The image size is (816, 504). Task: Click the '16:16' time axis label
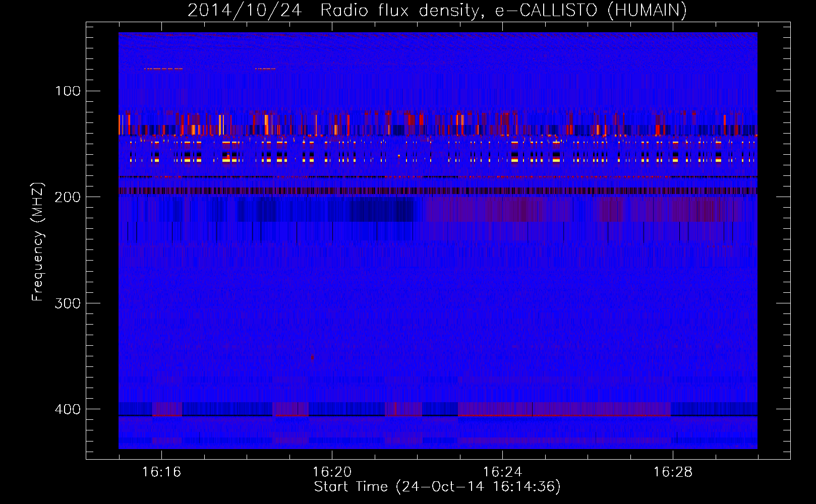(x=161, y=472)
